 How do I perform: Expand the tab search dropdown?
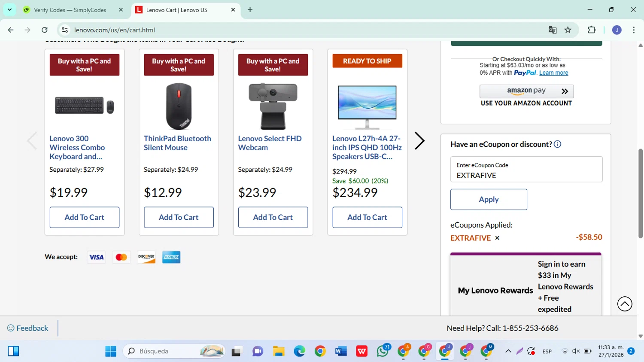tap(9, 9)
